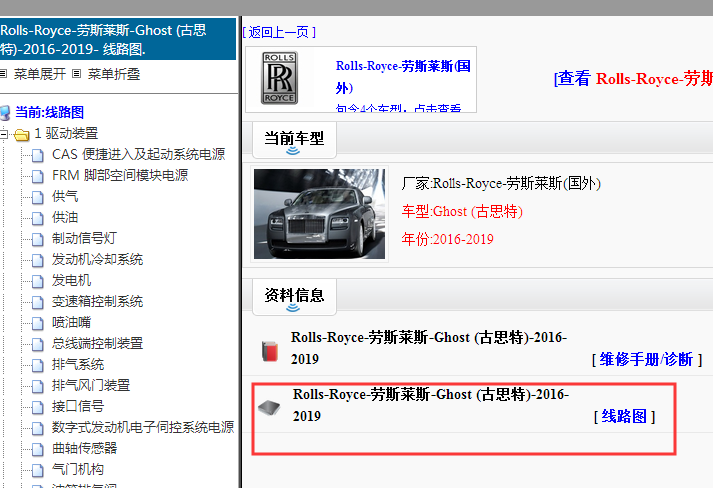Open the 线路图 link
The width and height of the screenshot is (713, 488).
tap(624, 417)
